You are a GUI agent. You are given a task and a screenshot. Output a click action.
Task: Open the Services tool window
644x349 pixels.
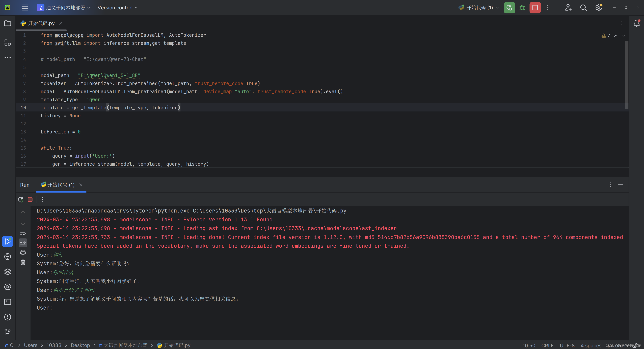point(8,287)
